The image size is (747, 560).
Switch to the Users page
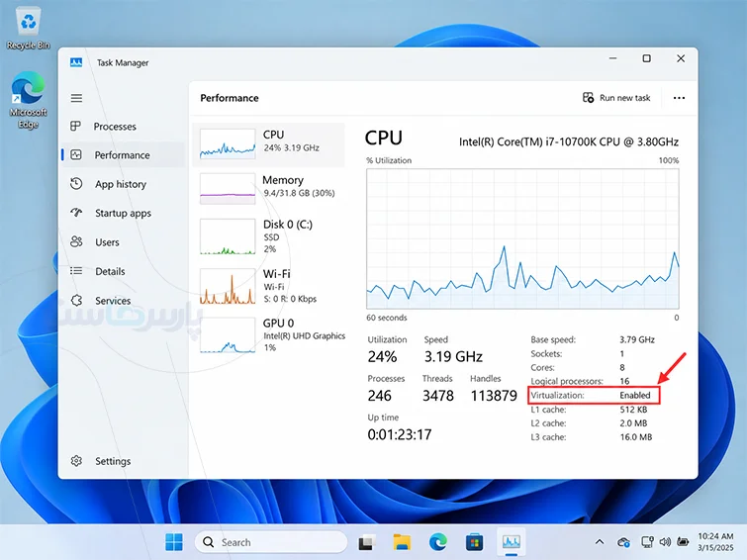107,242
